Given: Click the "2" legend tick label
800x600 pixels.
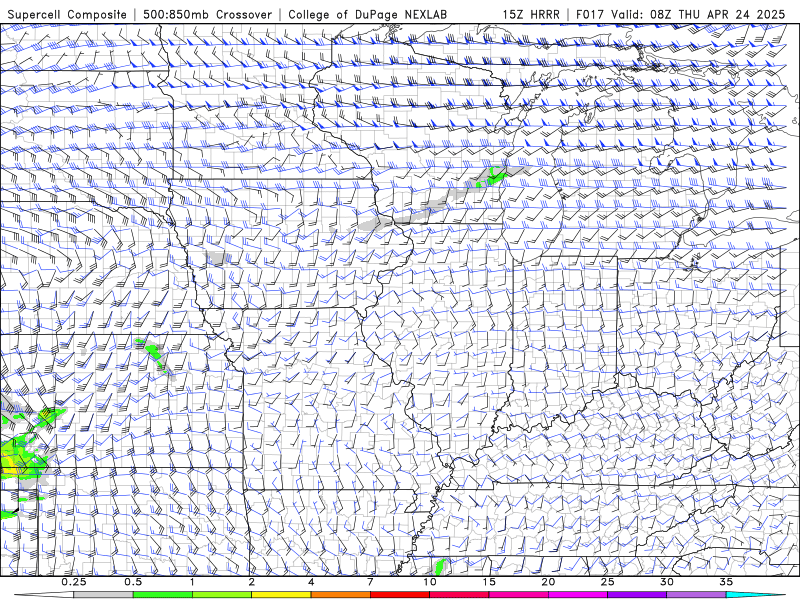Looking at the screenshot, I should pos(252,582).
